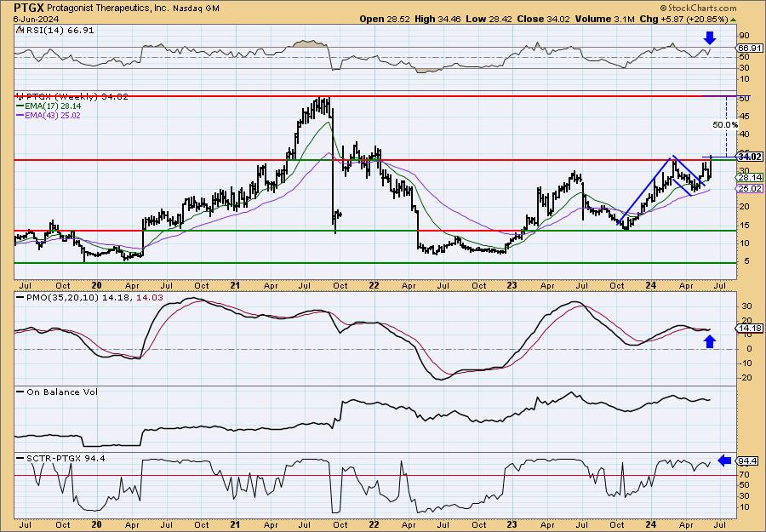Screen dimensions: 766x532
Task: Click the EMA(17) 28.14 legend entry
Action: coord(49,106)
